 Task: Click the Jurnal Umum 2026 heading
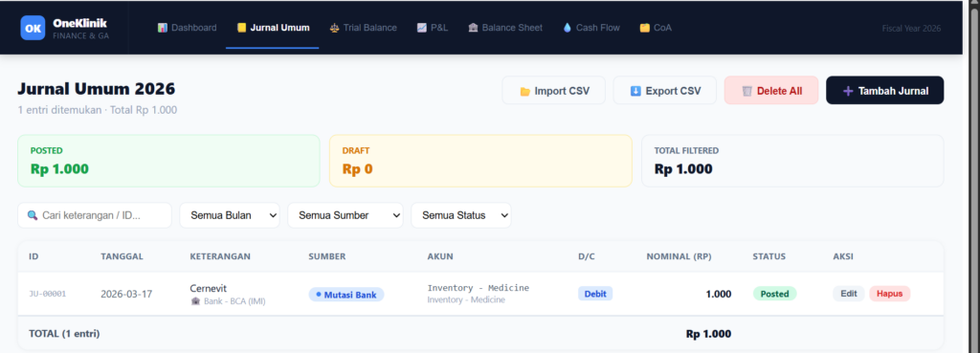pyautogui.click(x=97, y=89)
